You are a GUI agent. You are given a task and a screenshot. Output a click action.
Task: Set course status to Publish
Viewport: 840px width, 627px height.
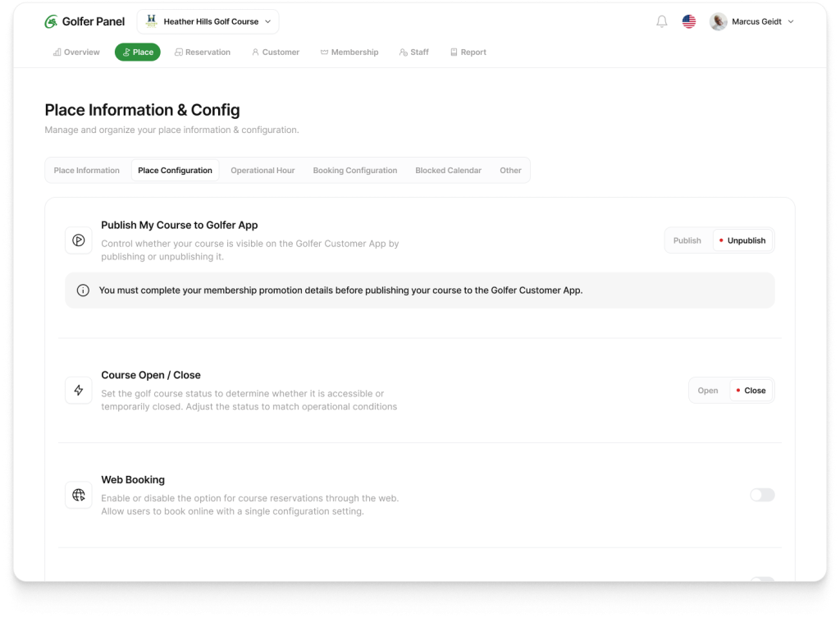pyautogui.click(x=687, y=240)
